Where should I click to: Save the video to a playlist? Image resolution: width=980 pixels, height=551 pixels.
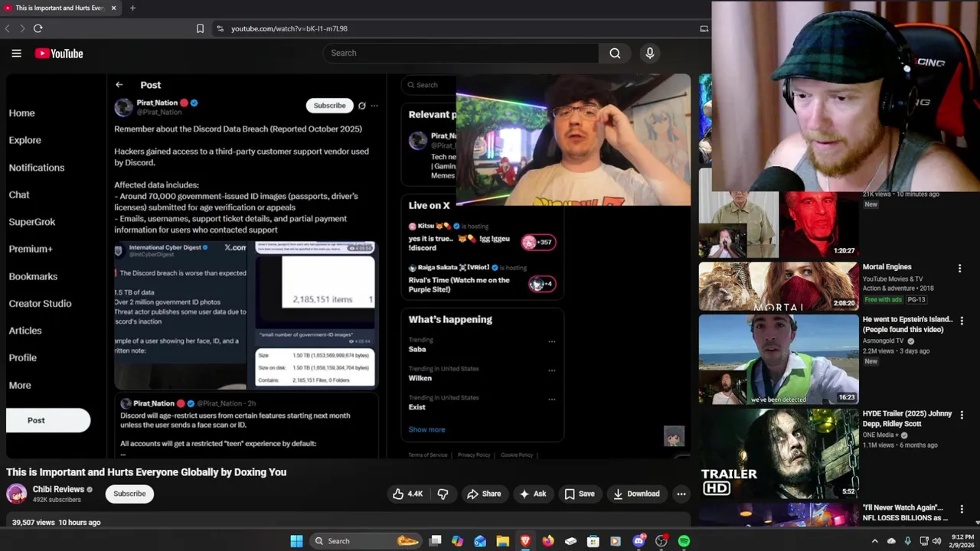579,494
